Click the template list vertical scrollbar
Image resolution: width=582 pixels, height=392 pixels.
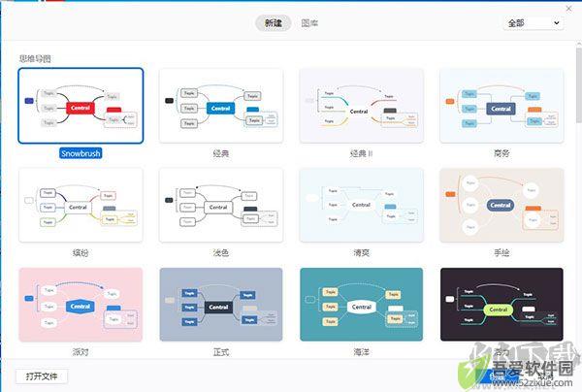point(579,85)
